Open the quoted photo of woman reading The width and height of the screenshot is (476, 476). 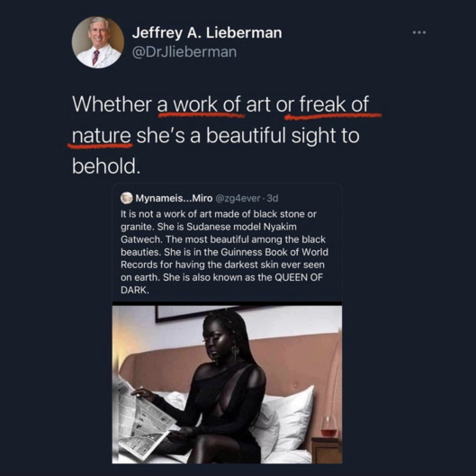coord(227,384)
